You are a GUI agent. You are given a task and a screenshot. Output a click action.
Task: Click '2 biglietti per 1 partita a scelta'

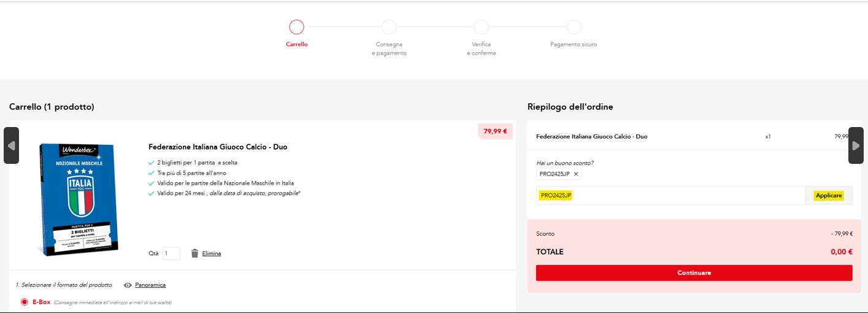pyautogui.click(x=197, y=163)
